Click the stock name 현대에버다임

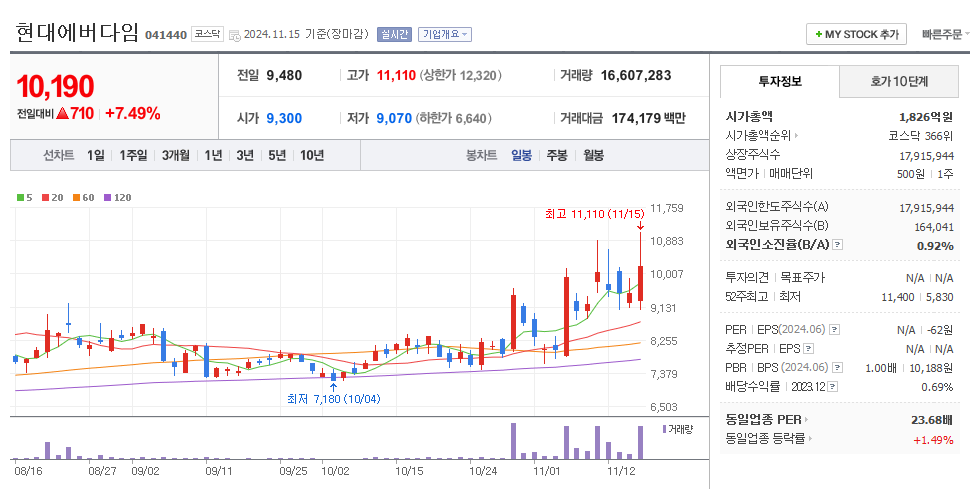[x=77, y=32]
